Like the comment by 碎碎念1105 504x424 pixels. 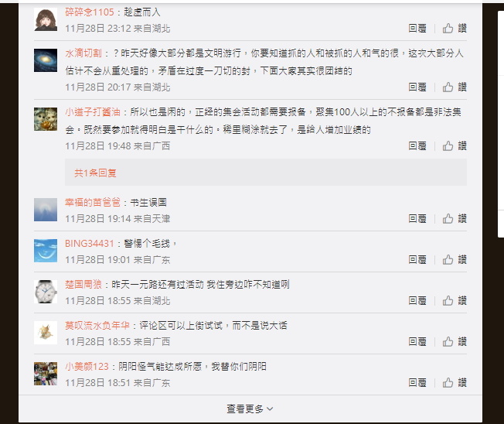(455, 29)
